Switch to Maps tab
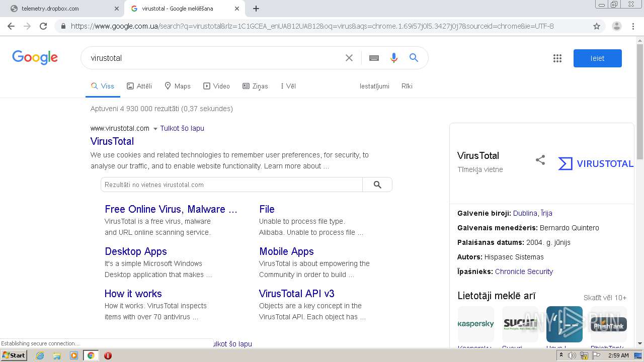The width and height of the screenshot is (644, 362). (178, 86)
